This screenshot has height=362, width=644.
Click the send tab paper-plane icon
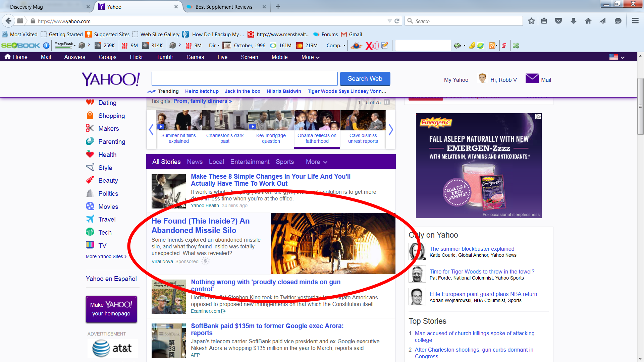click(x=603, y=21)
